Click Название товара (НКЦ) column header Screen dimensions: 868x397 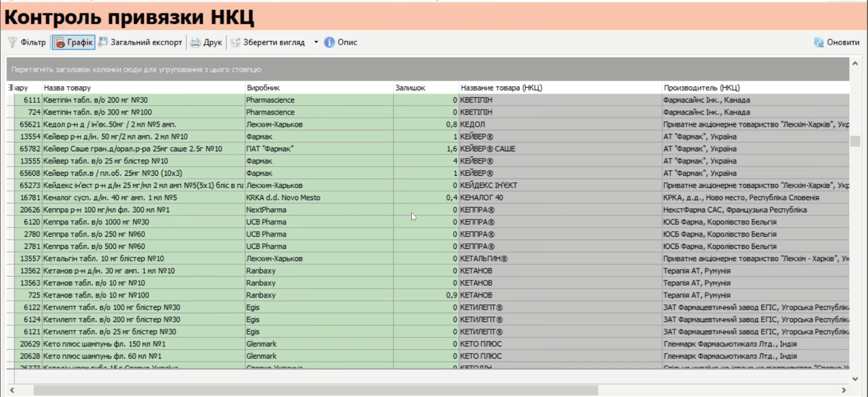pyautogui.click(x=501, y=88)
